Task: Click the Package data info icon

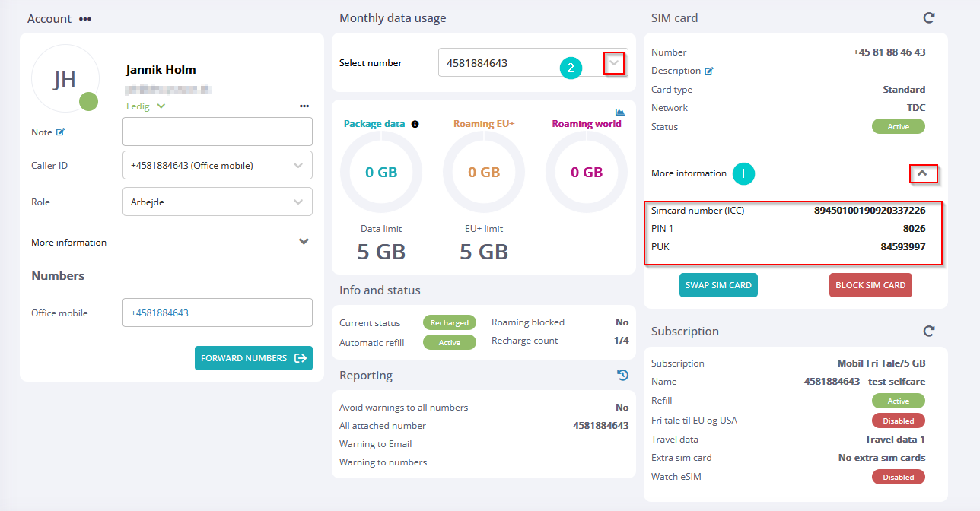Action: [x=415, y=124]
